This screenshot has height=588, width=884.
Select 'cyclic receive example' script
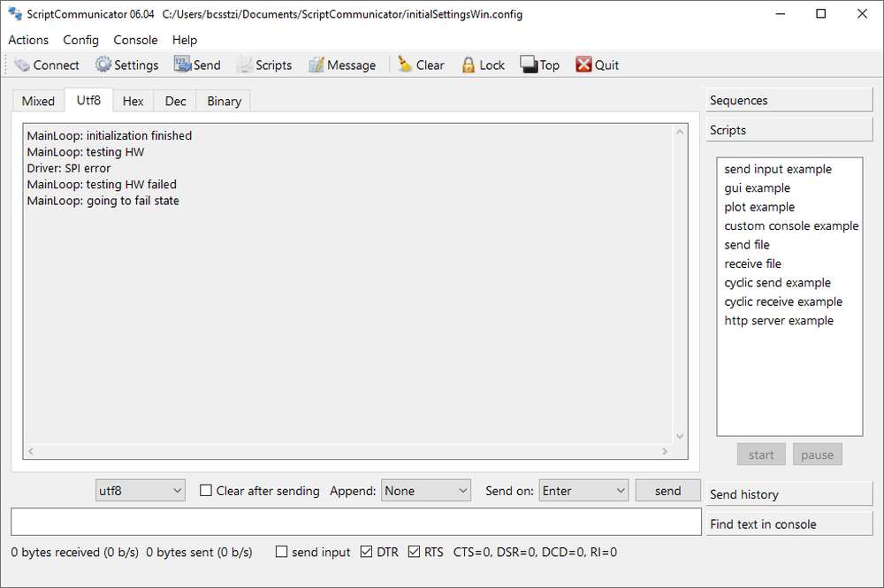(x=783, y=302)
